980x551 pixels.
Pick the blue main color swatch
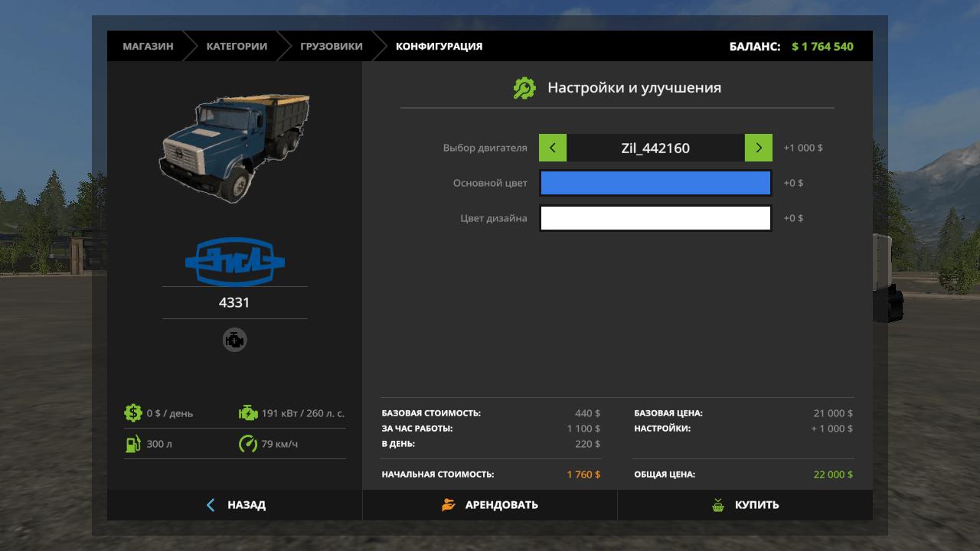pyautogui.click(x=655, y=183)
